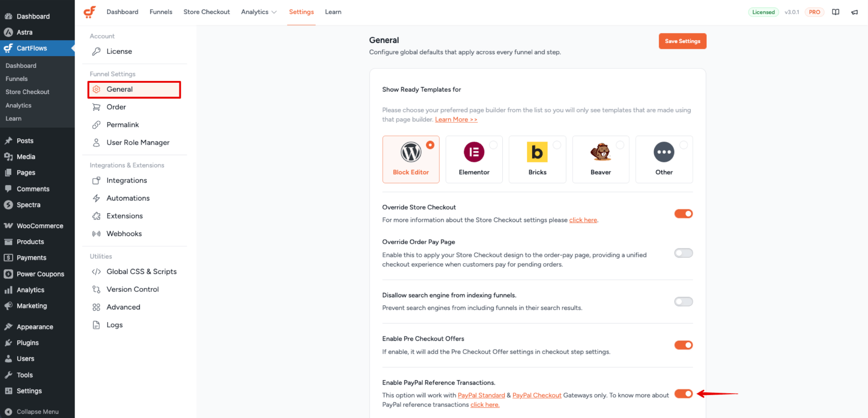Click the Order cart icon
The height and width of the screenshot is (418, 868).
96,107
